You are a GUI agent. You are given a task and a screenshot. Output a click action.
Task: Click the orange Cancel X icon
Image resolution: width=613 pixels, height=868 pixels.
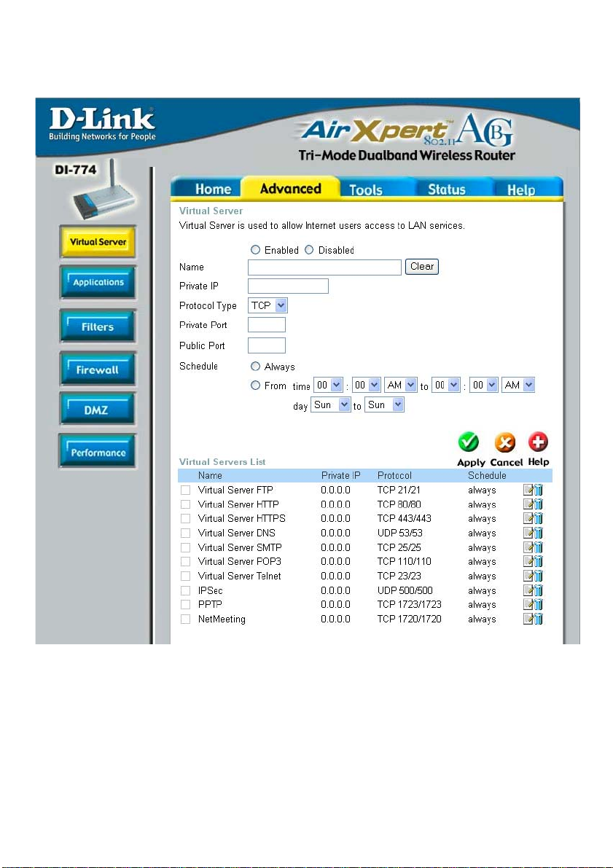504,442
